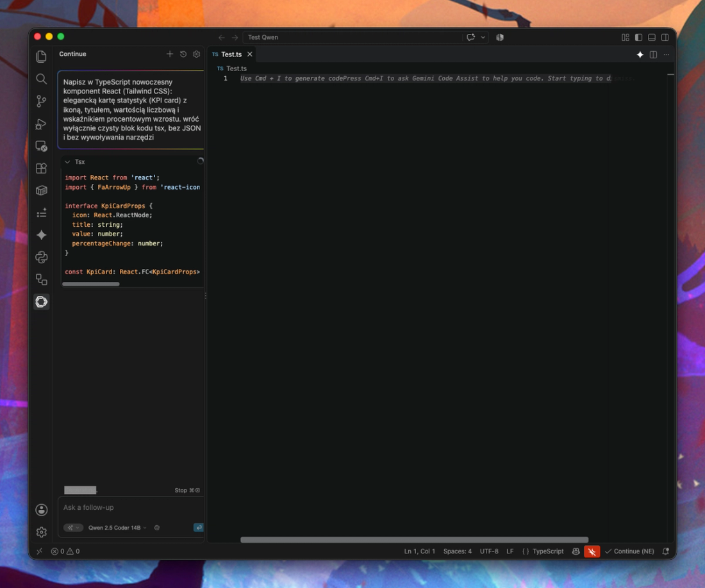Viewport: 705px width, 588px height.
Task: Add context with the @ icon
Action: coord(157,528)
